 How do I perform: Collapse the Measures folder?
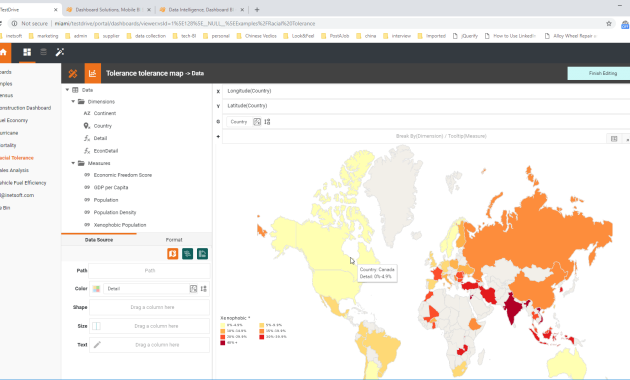coord(73,163)
